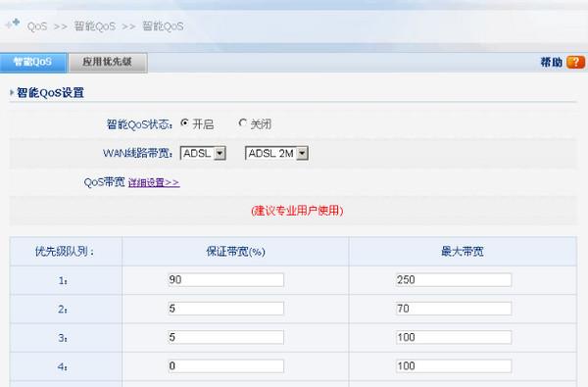The height and width of the screenshot is (387, 588).
Task: Click max bandwidth field showing 70
Action: coord(454,309)
